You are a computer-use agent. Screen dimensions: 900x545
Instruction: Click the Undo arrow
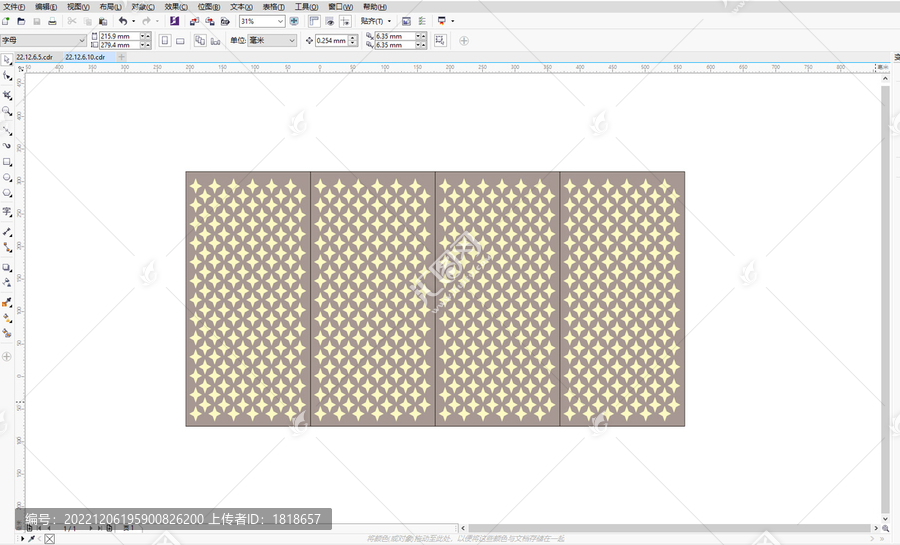(123, 21)
